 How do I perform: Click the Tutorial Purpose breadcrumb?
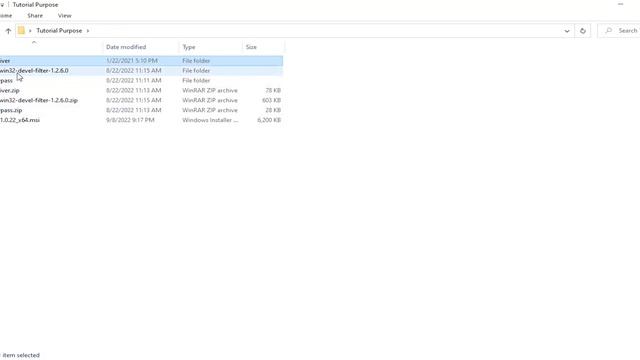click(59, 31)
